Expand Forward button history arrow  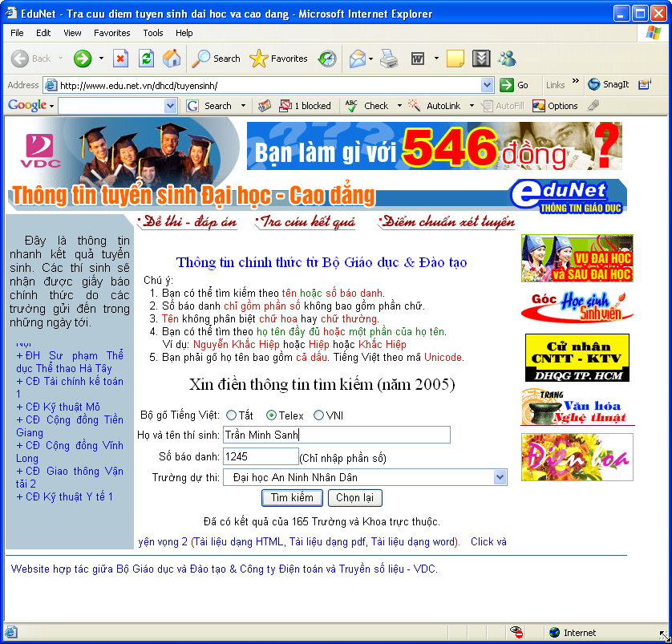[101, 59]
